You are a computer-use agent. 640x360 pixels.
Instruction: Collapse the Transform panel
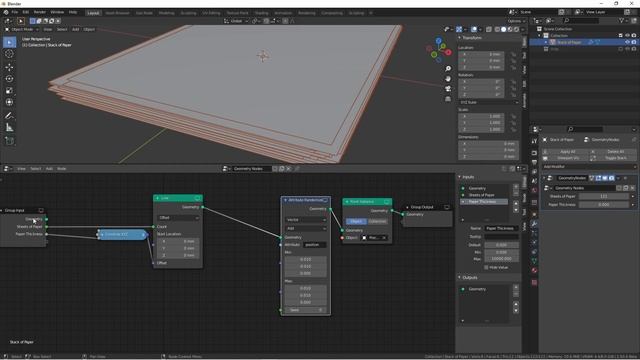tap(459, 38)
